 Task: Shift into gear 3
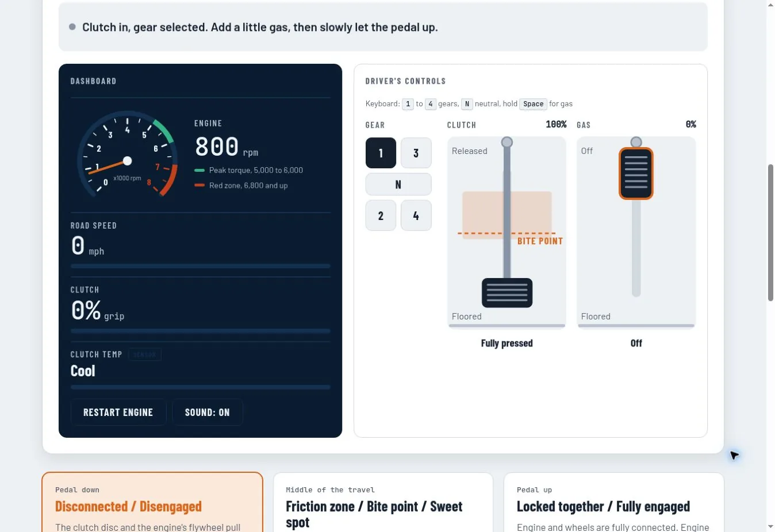(x=416, y=153)
